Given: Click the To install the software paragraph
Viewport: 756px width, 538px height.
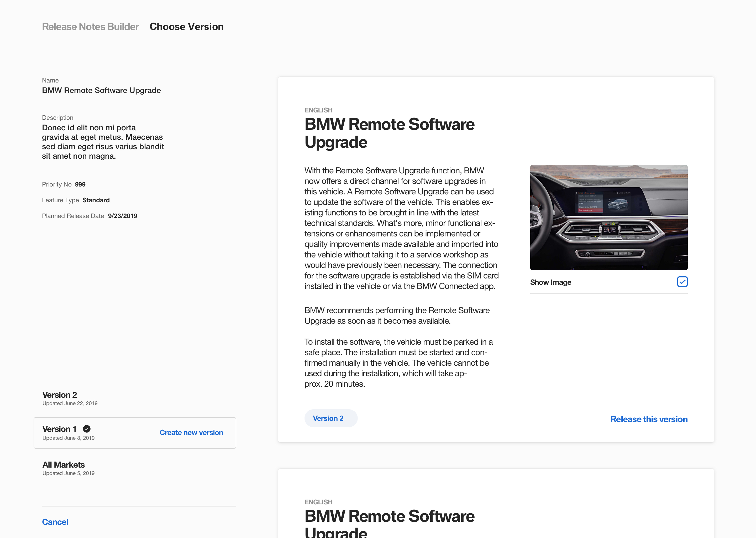Looking at the screenshot, I should 398,363.
